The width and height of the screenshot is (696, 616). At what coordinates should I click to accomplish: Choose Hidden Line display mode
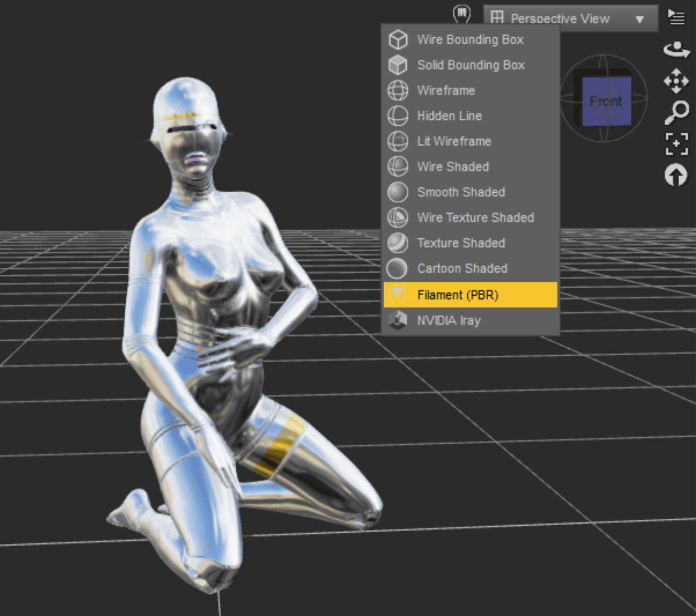pos(449,116)
